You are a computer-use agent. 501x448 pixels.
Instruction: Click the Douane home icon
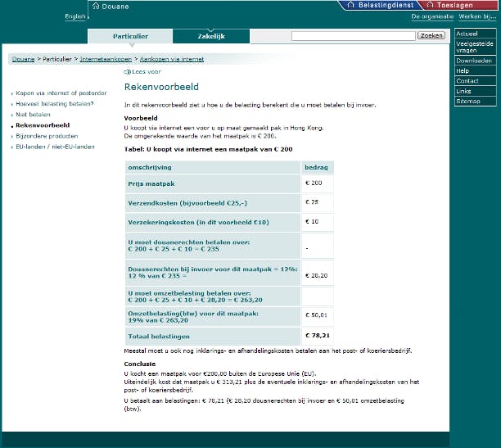click(96, 6)
